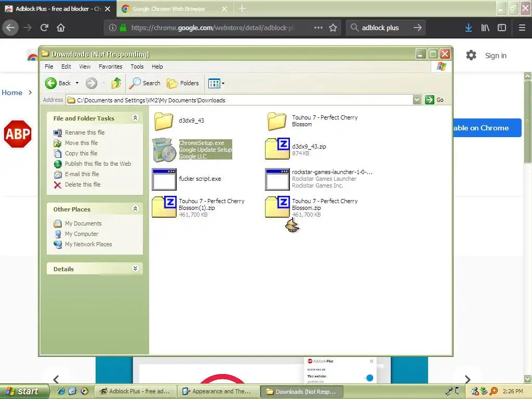Select Touhou 7 Blossom(1).zip archive icon
This screenshot has height=399, width=532.
click(x=164, y=207)
